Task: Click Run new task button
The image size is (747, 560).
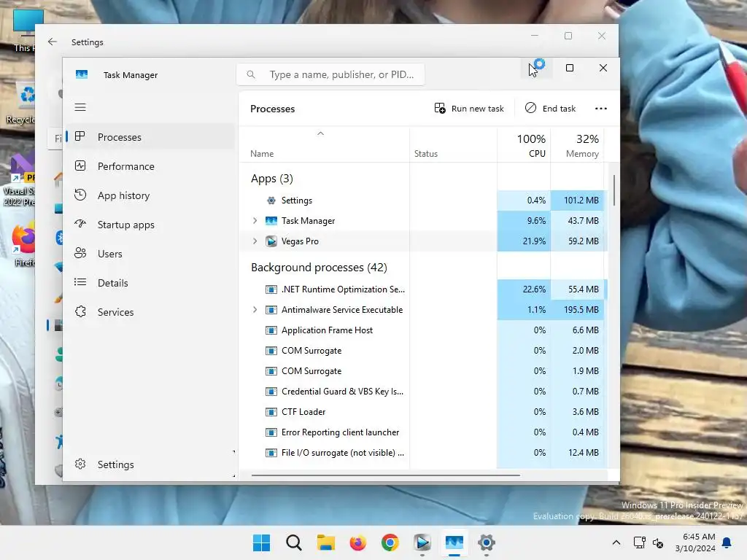Action: coord(469,109)
